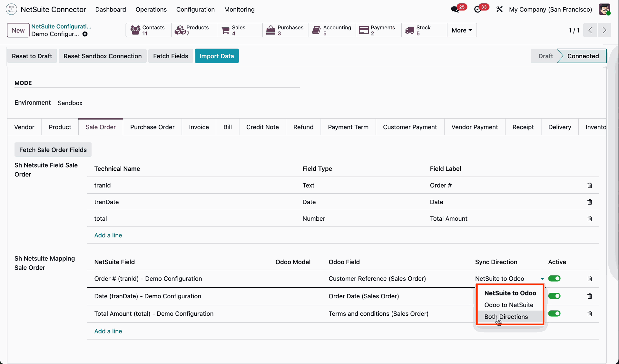Add a line to NetSuite field list
The height and width of the screenshot is (364, 619).
(108, 235)
